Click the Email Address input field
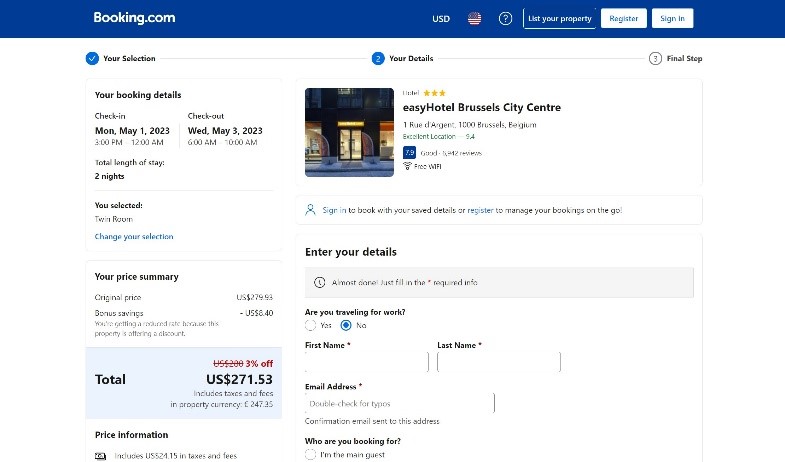This screenshot has height=462, width=785. point(399,403)
